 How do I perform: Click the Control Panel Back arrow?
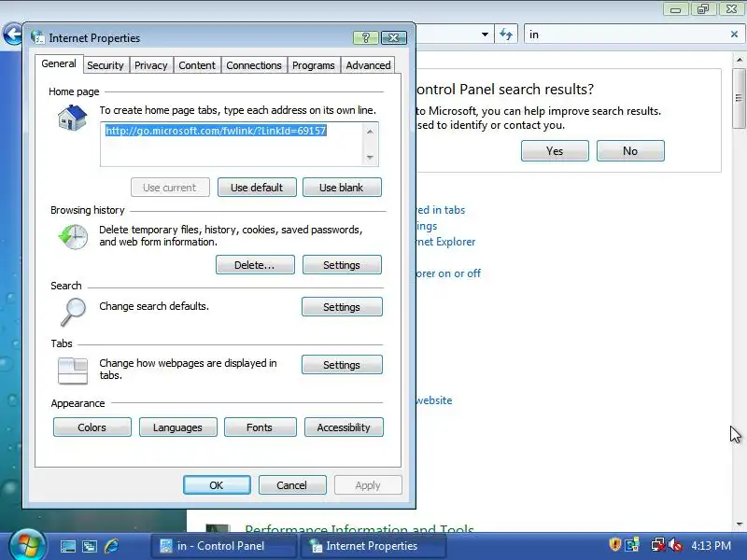tap(13, 35)
